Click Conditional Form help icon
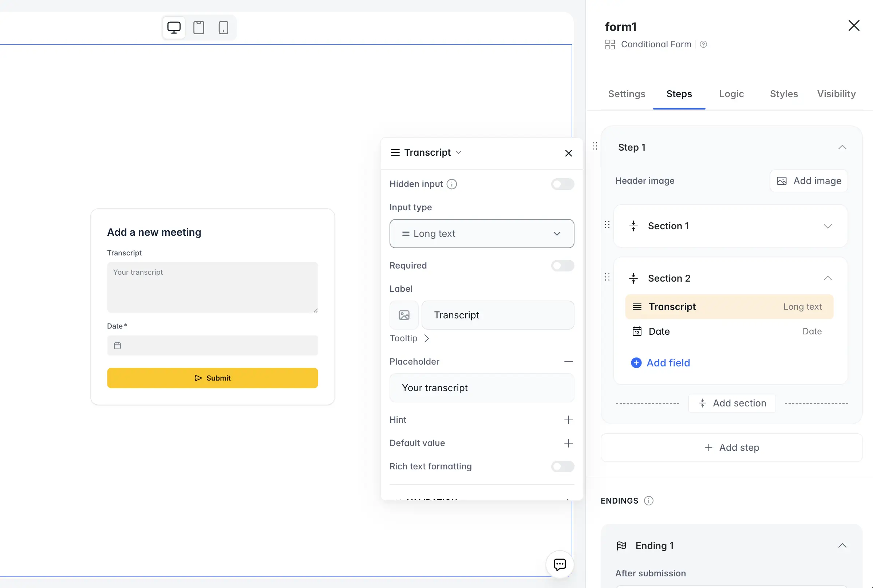Viewport: 873px width, 588px height. (x=703, y=44)
